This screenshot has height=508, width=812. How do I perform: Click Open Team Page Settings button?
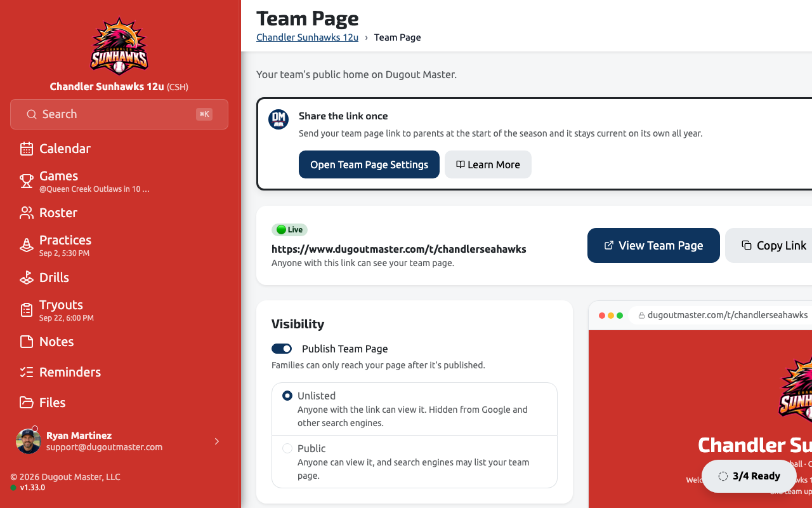[x=369, y=164]
